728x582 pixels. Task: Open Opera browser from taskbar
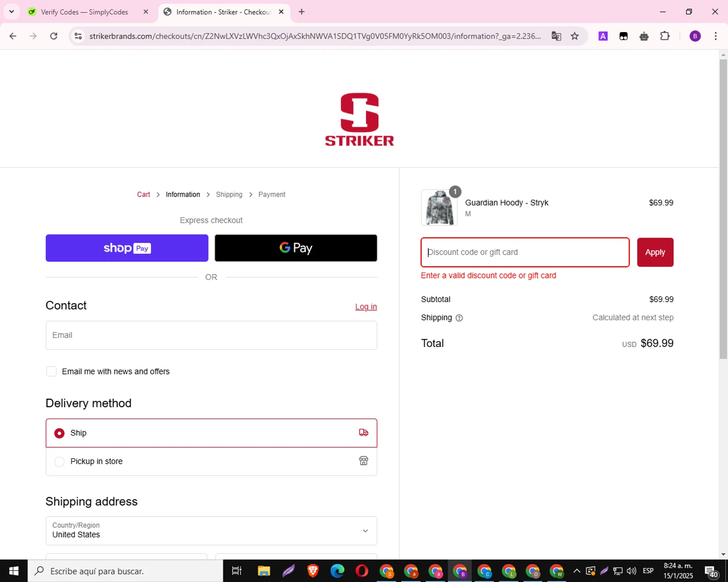point(362,571)
